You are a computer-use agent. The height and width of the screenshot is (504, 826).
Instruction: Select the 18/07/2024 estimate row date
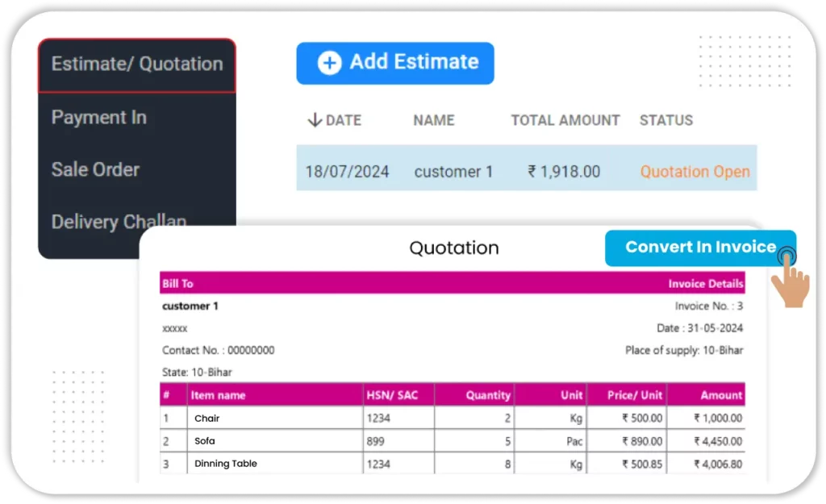tap(347, 172)
